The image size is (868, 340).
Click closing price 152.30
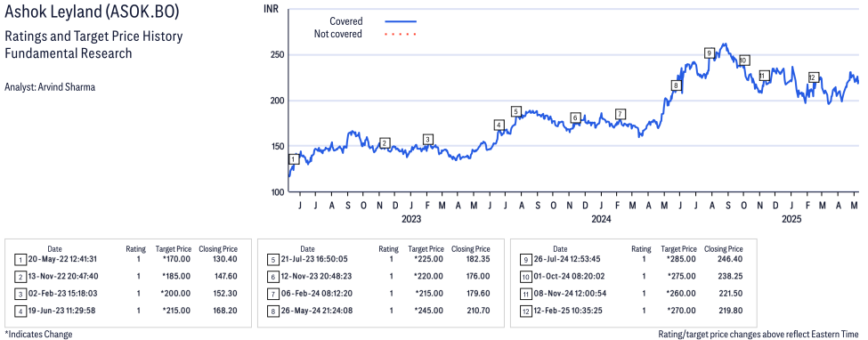point(224,294)
